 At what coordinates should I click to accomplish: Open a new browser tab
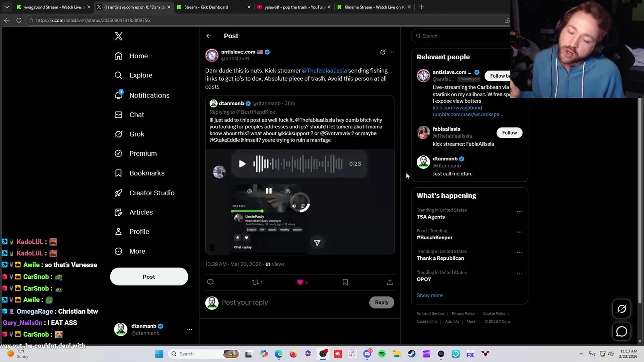(x=421, y=7)
